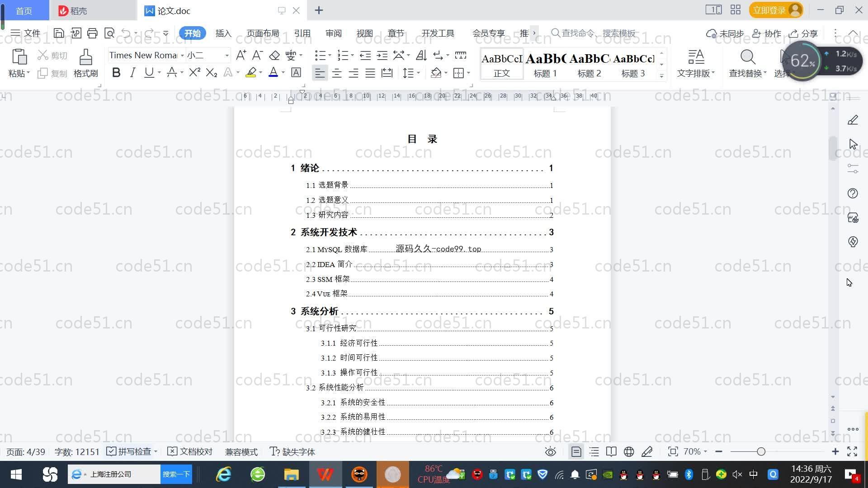868x488 pixels.
Task: Decrease font size with A- icon
Action: (x=257, y=55)
